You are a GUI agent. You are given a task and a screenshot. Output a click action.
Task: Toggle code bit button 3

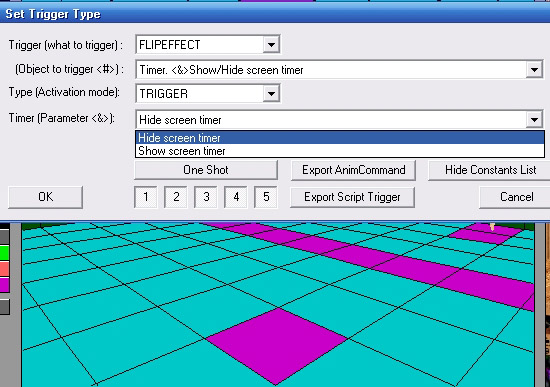pos(206,197)
